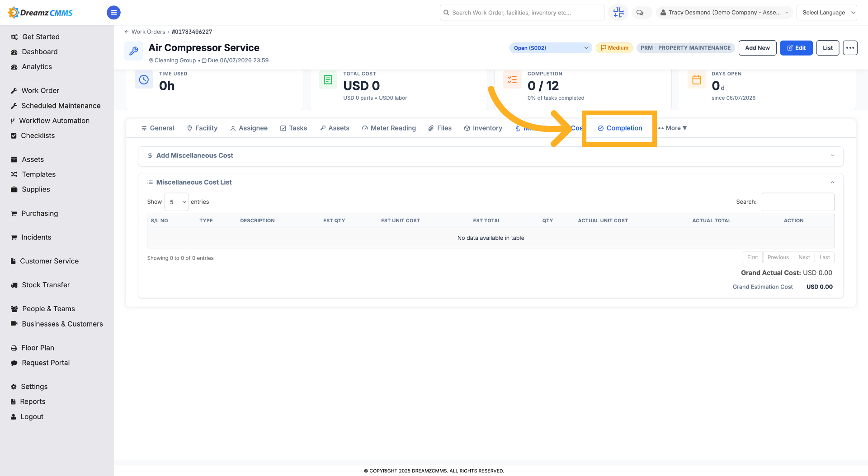Viewport: 868px width, 476px height.
Task: Click the blue Edit button
Action: (x=796, y=48)
